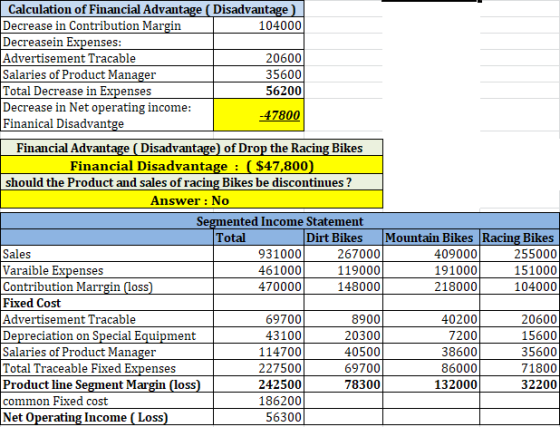
Task: Select Dirt Bikes advertisement value 8900
Action: tap(344, 319)
